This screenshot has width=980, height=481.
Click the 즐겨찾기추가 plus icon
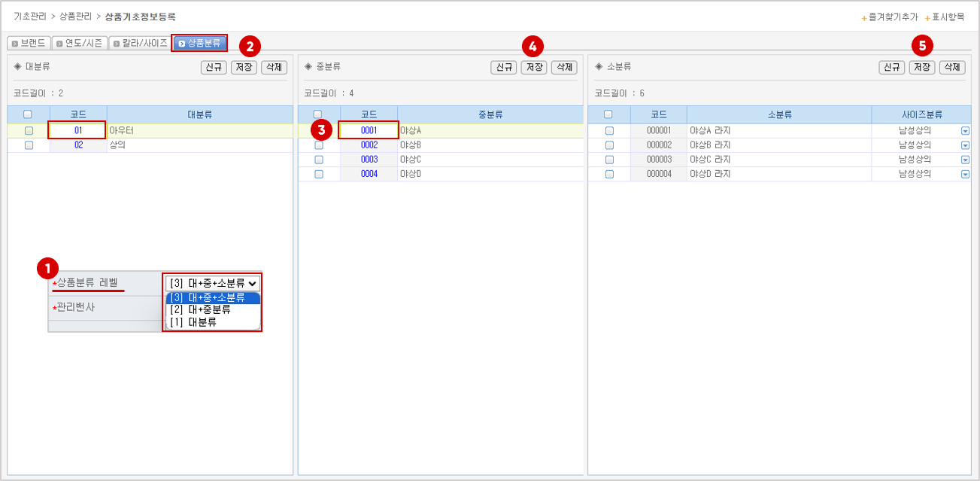pos(864,17)
